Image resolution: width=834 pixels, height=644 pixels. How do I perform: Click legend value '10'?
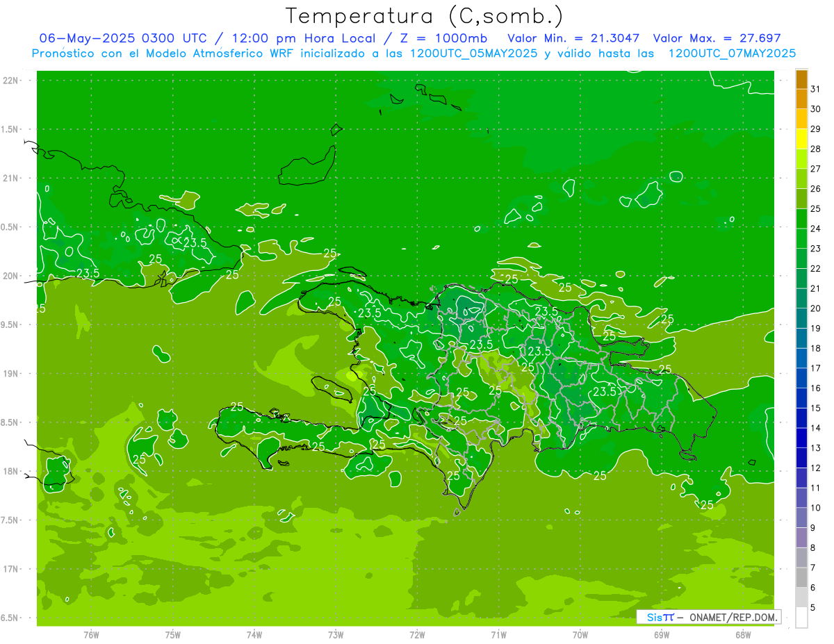click(815, 508)
